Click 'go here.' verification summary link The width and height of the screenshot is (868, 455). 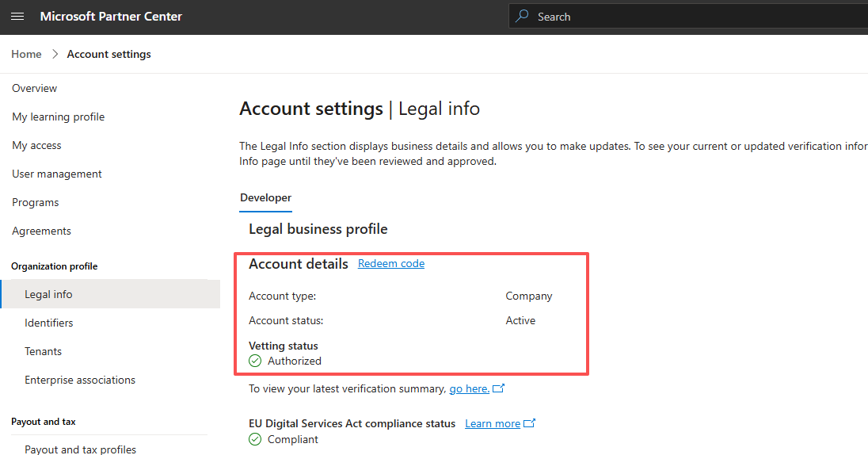(x=470, y=388)
